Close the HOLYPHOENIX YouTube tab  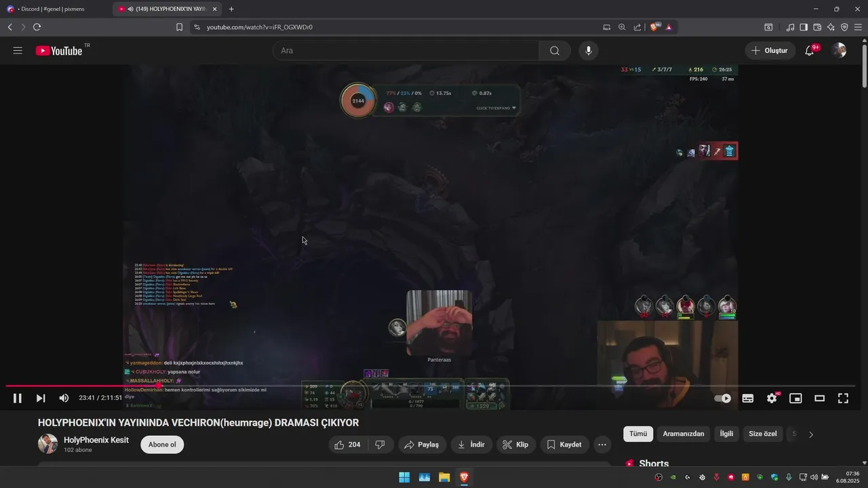click(x=215, y=9)
